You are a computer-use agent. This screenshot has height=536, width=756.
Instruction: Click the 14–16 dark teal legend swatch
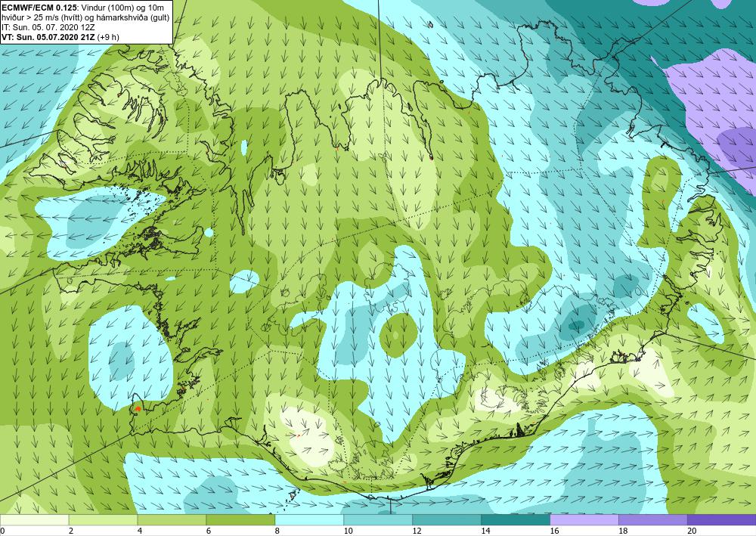click(x=516, y=520)
